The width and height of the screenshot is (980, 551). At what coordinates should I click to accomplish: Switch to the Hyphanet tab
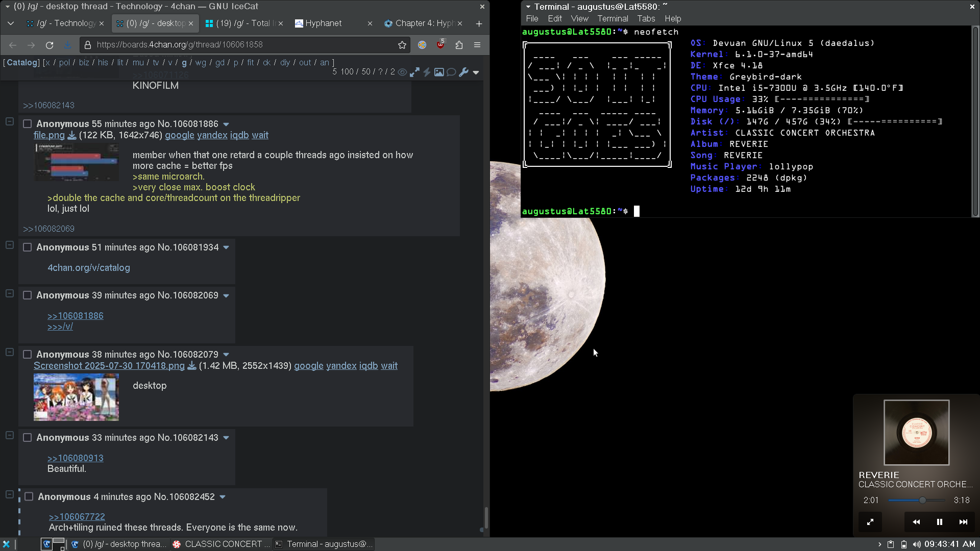pyautogui.click(x=334, y=23)
